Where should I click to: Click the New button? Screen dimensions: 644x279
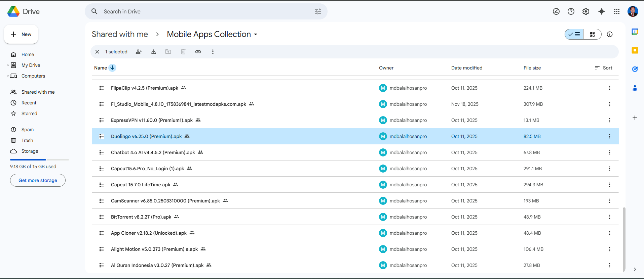21,34
